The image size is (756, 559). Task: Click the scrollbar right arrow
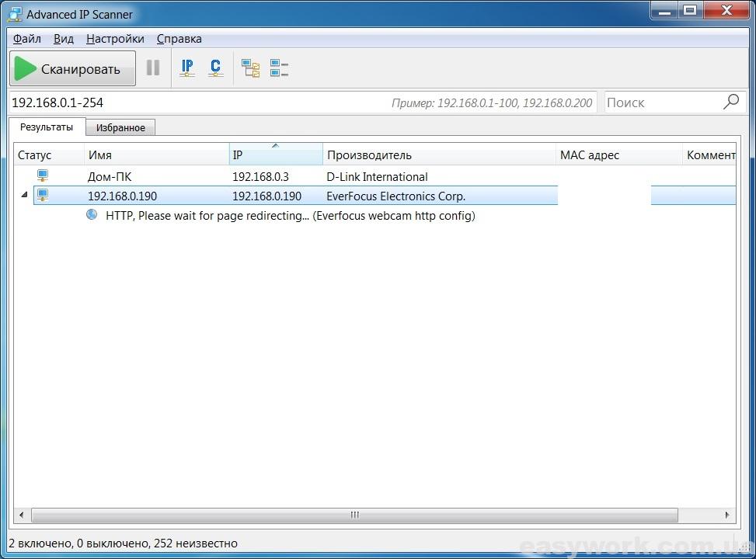pos(727,515)
